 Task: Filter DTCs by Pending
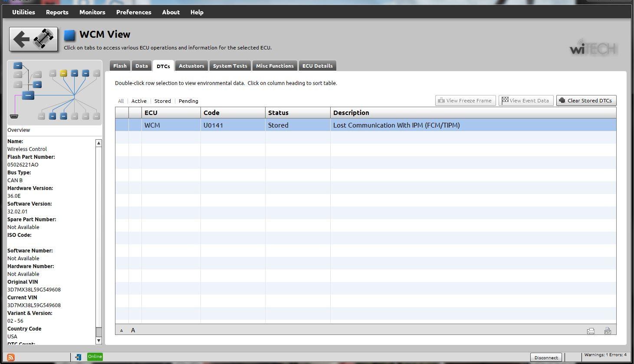pyautogui.click(x=188, y=101)
